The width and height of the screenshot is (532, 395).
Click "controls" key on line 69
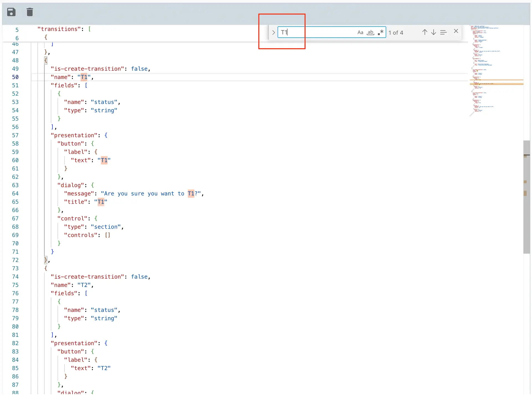tap(81, 235)
